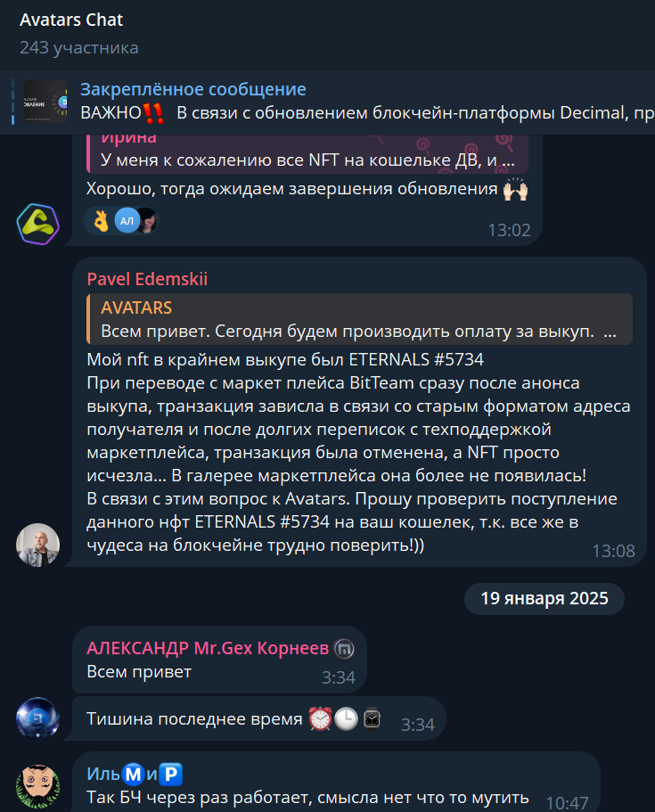655x812 pixels.
Task: Open the 243 участника members count
Action: pos(78,47)
